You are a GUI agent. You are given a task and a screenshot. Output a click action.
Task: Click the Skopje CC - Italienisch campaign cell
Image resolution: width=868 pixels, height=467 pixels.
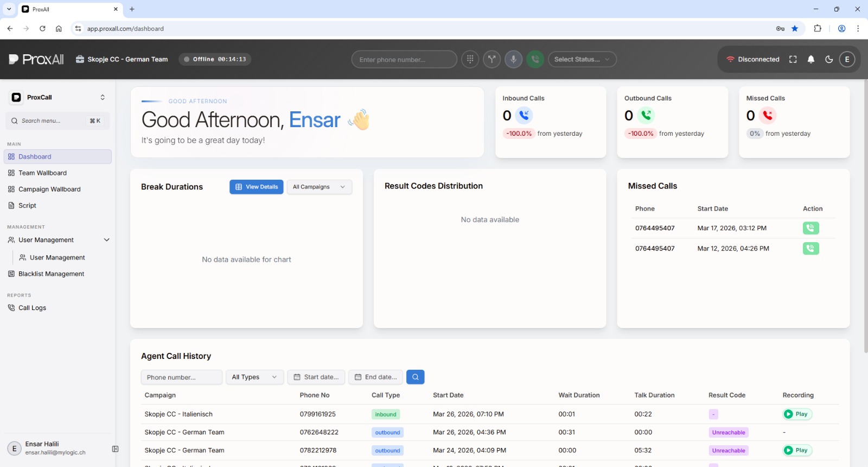click(x=178, y=414)
